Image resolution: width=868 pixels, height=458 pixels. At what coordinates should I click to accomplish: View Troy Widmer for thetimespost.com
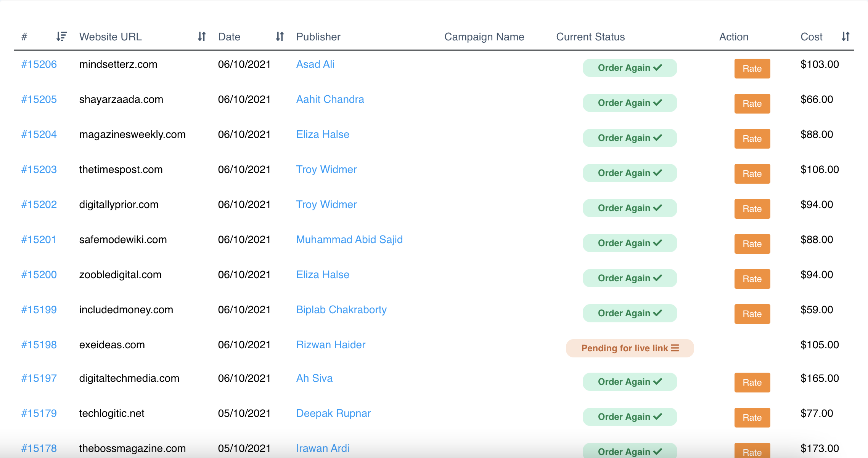pyautogui.click(x=326, y=169)
